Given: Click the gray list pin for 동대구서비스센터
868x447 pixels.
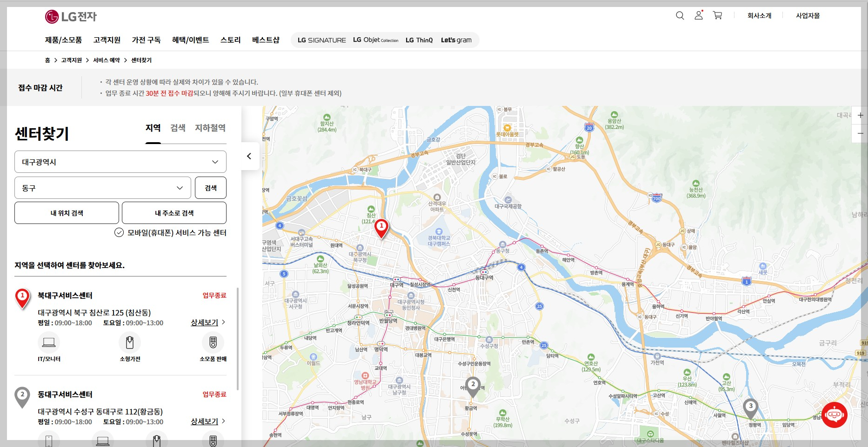Looking at the screenshot, I should coord(22,397).
